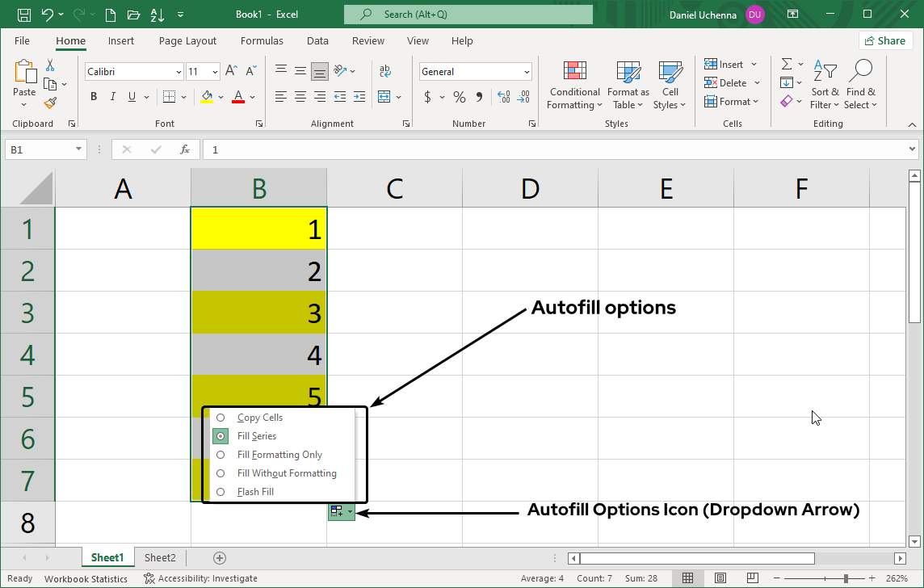
Task: Click the Percent Style icon
Action: (459, 97)
